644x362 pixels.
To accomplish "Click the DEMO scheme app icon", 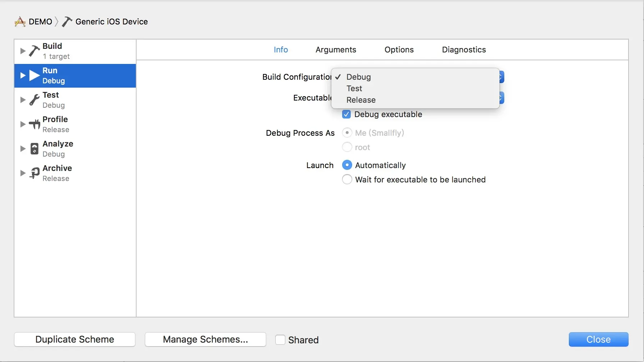I will tap(20, 22).
